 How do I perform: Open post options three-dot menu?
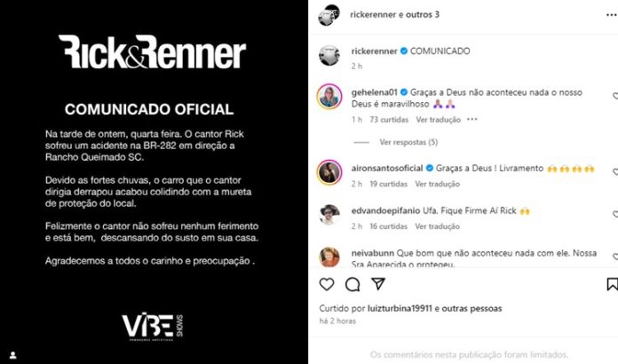coord(611,15)
